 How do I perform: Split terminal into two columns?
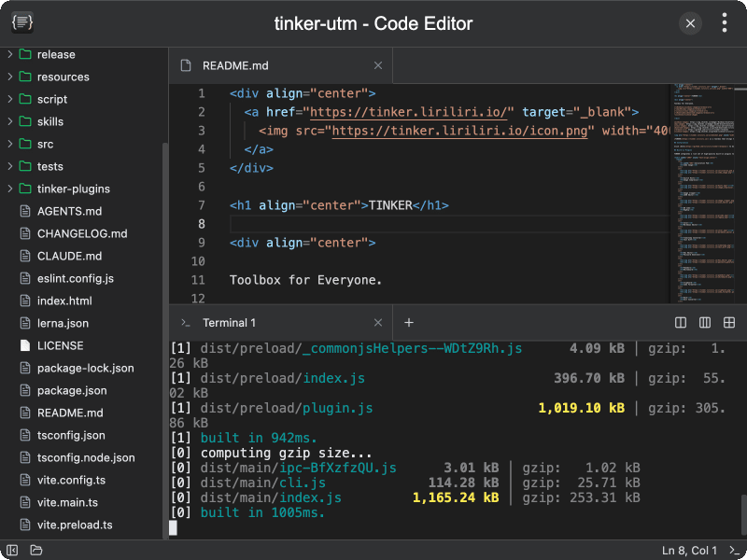click(681, 322)
